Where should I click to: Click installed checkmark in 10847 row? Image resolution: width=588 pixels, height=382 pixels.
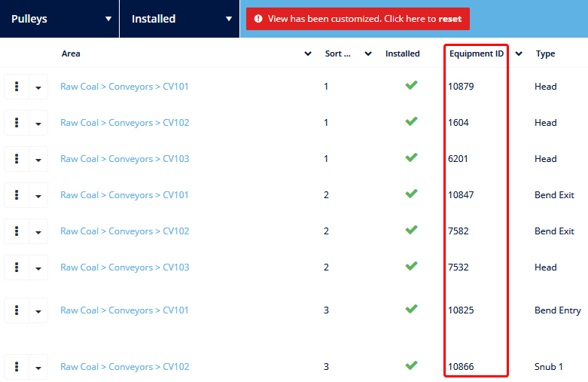pyautogui.click(x=411, y=194)
